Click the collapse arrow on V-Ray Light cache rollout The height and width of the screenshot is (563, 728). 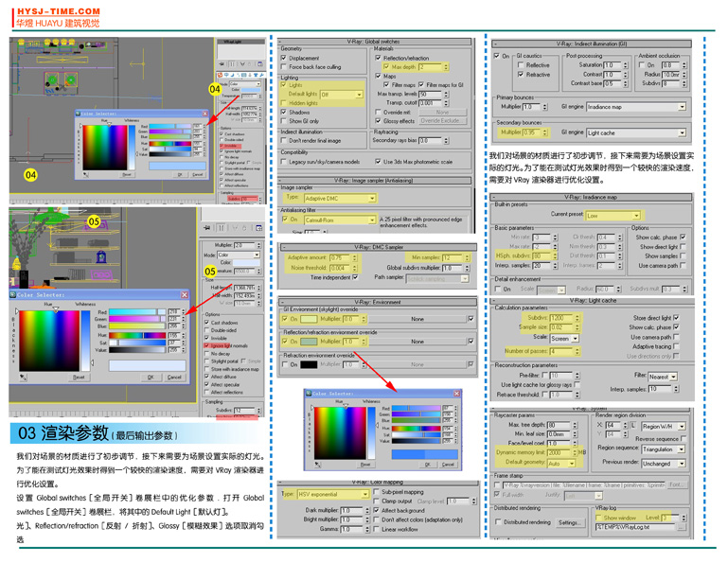[x=495, y=300]
